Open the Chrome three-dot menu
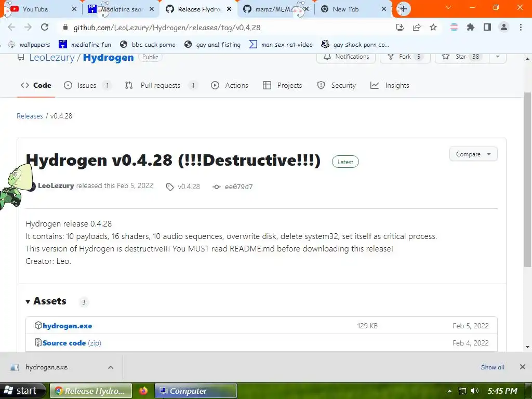532x399 pixels. [x=521, y=28]
